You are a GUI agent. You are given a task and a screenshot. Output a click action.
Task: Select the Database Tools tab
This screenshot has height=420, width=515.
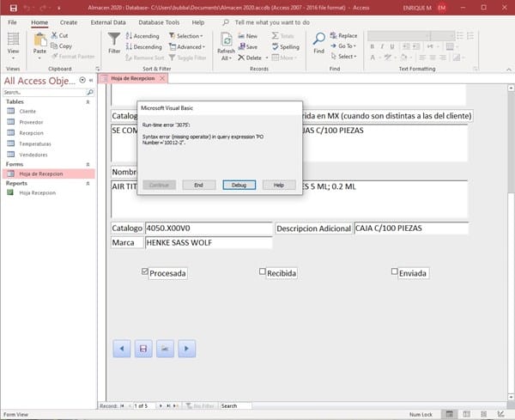point(159,22)
